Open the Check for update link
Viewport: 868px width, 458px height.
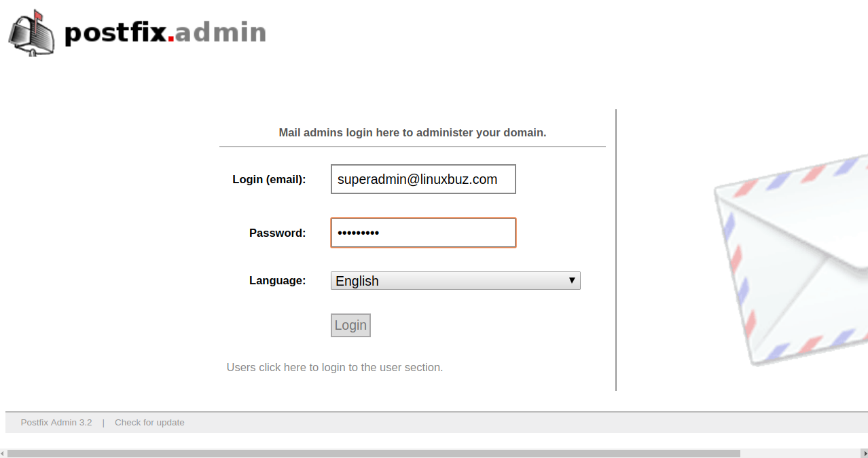coord(149,422)
